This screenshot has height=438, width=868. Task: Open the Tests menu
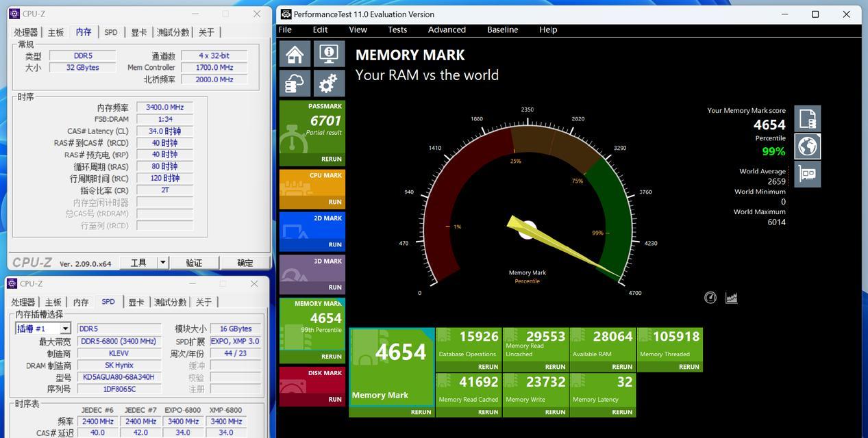397,29
